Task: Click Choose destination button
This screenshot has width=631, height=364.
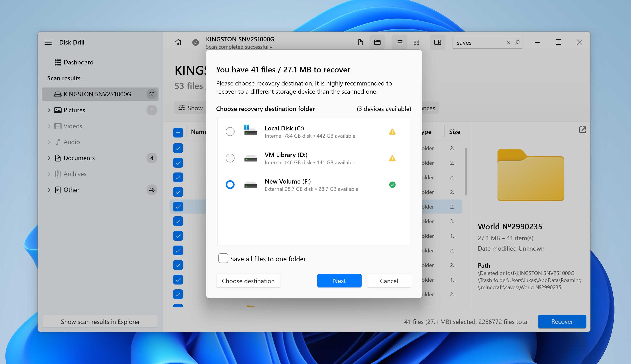Action: (248, 281)
